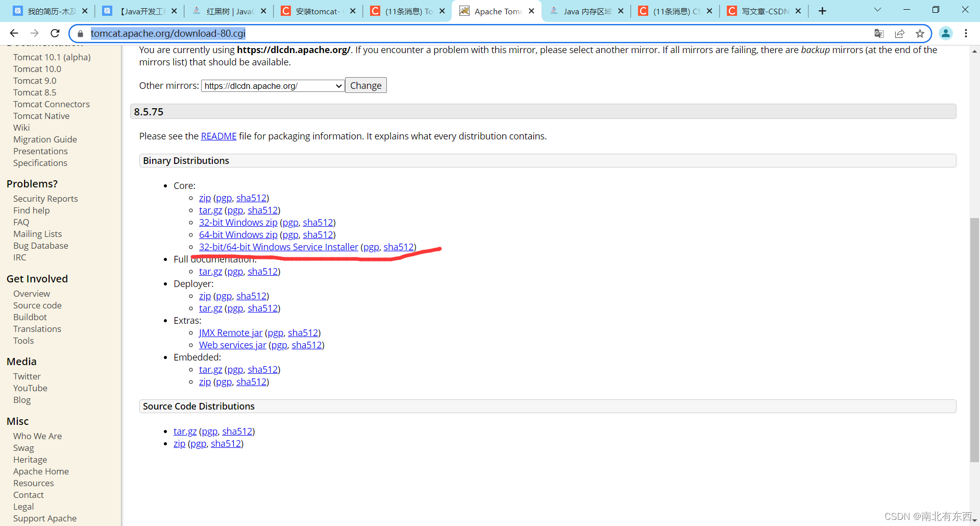Viewport: 980px width, 526px height.
Task: Close the 写文章-CSDN tab
Action: point(798,11)
